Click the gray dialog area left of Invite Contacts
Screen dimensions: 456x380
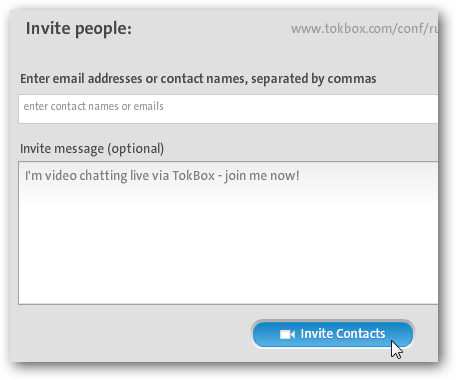[x=133, y=334]
